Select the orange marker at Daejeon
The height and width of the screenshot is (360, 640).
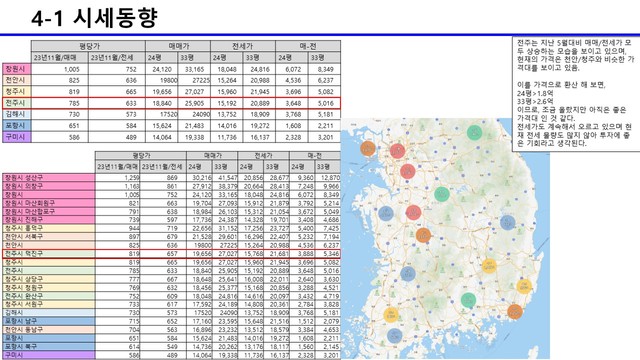pyautogui.click(x=423, y=235)
